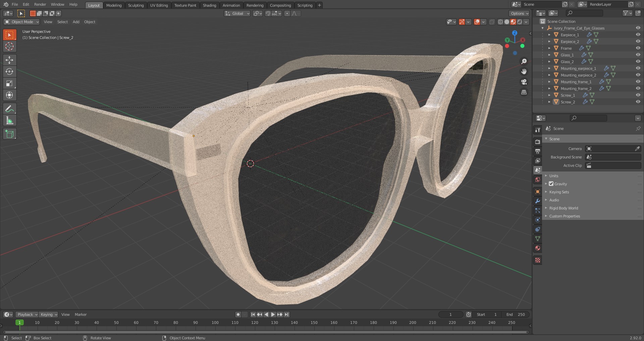Hide Glass_1 with its eye icon

(638, 55)
